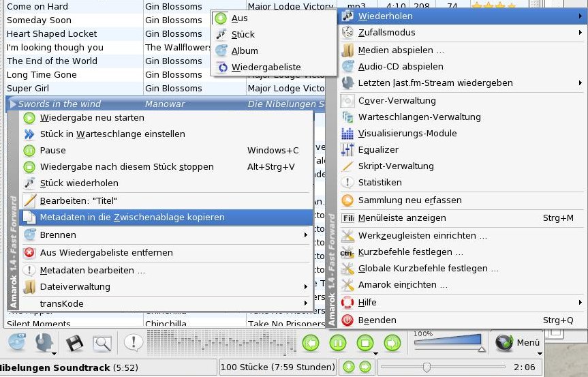Set repeat mode to Aus

(273, 18)
